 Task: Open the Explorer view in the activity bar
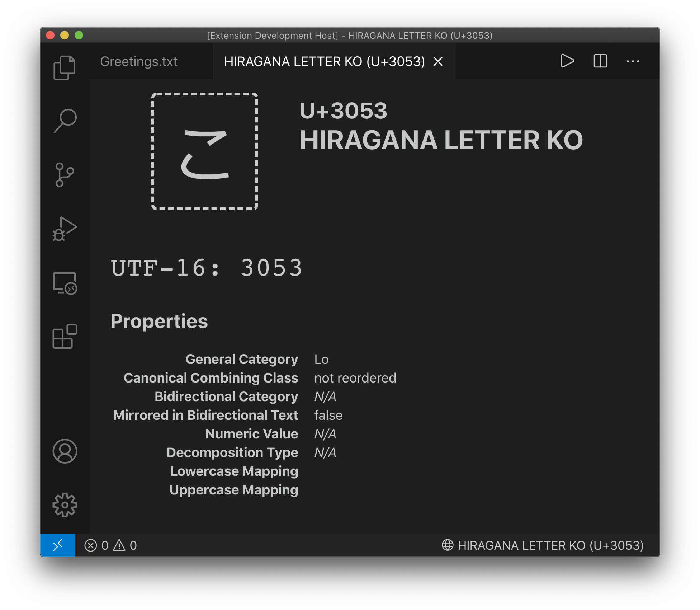click(65, 67)
